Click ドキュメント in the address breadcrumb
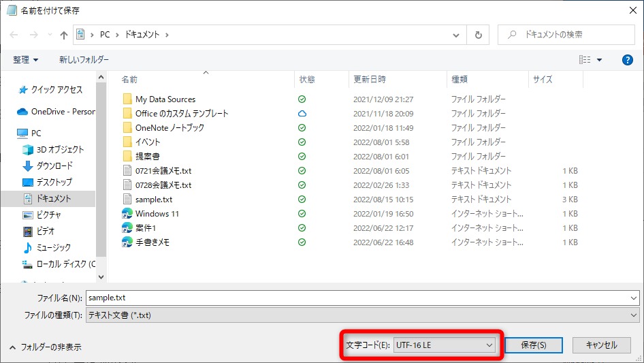 tap(142, 35)
